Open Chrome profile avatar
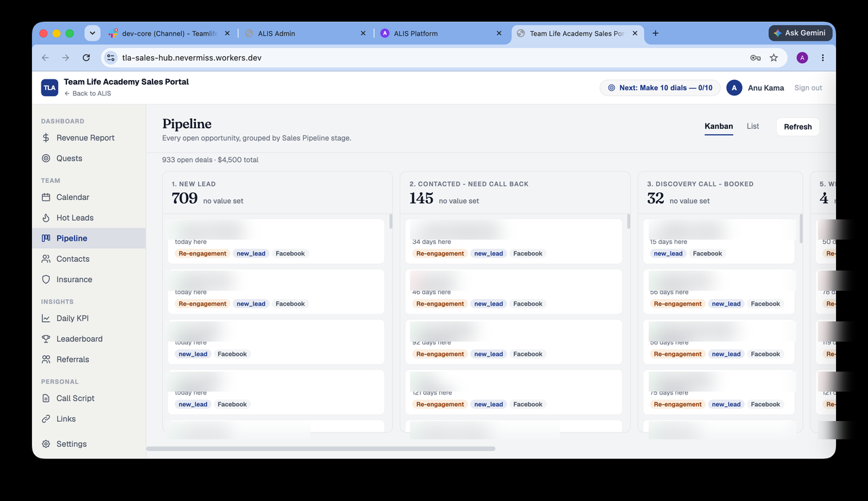868x501 pixels. (802, 58)
